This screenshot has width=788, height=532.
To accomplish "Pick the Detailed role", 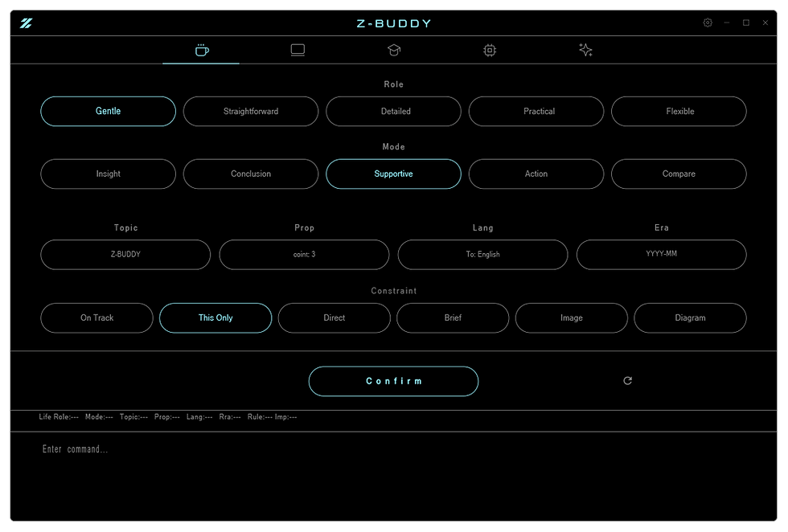I will pos(393,111).
